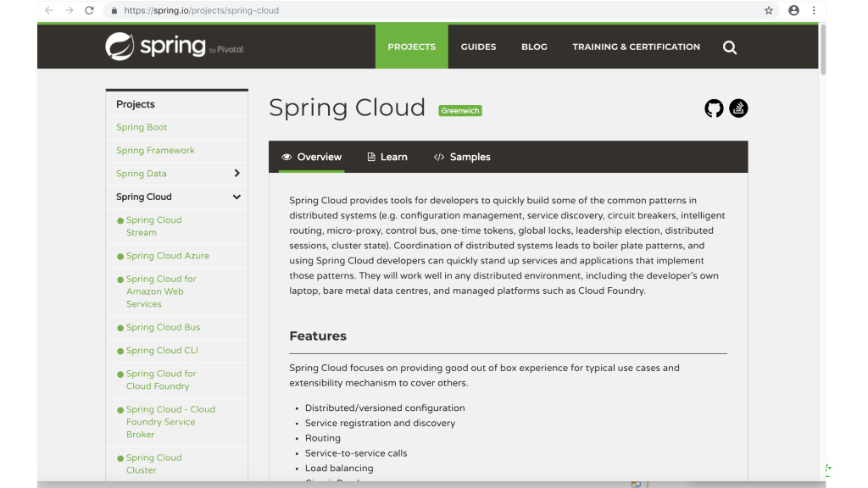Viewport: 868px width, 488px height.
Task: Click the Stack Overflow icon
Action: pos(738,108)
